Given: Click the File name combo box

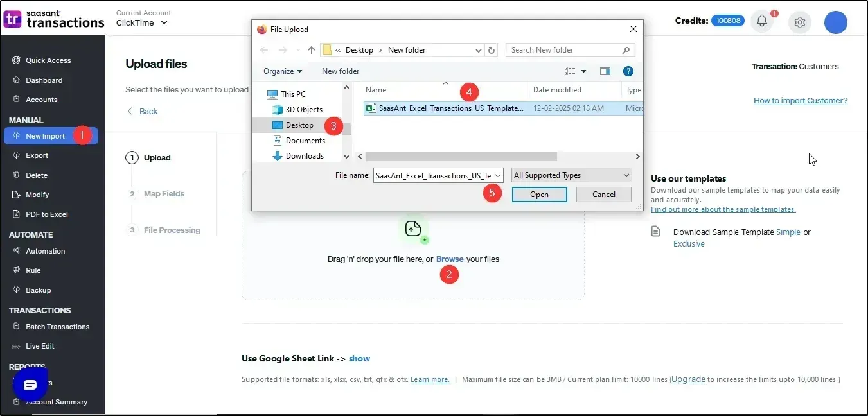Looking at the screenshot, I should click(x=438, y=175).
